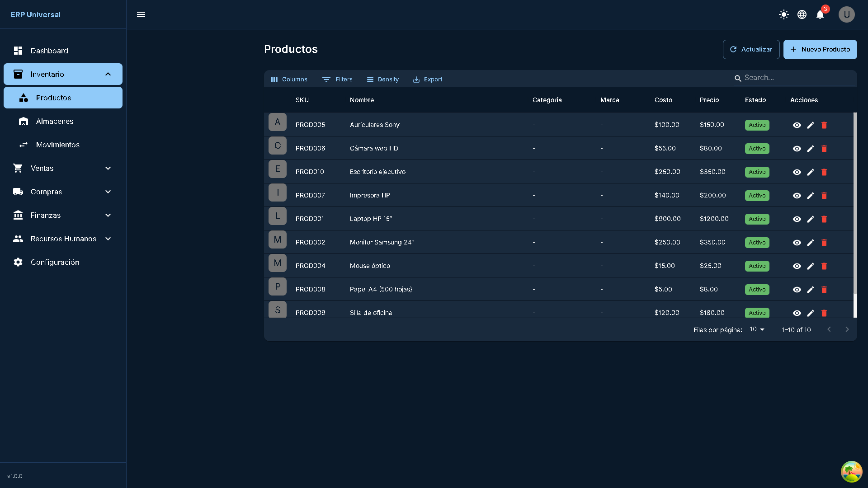
Task: Click the Nuevo Producto button
Action: pyautogui.click(x=820, y=49)
